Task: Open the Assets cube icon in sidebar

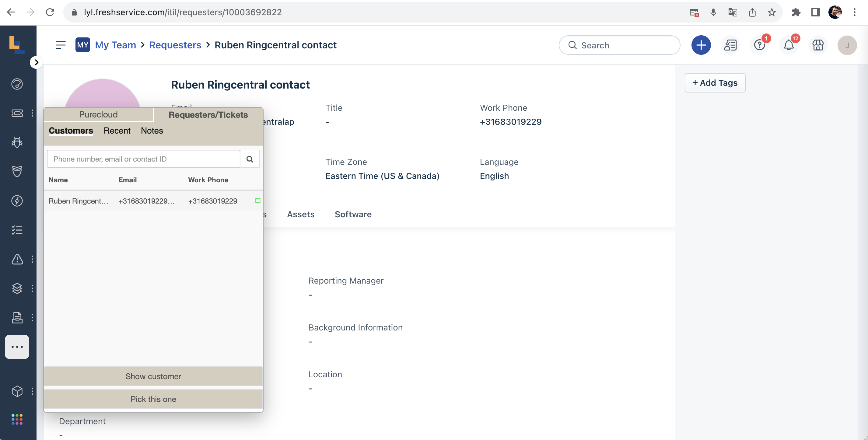Action: (x=17, y=391)
